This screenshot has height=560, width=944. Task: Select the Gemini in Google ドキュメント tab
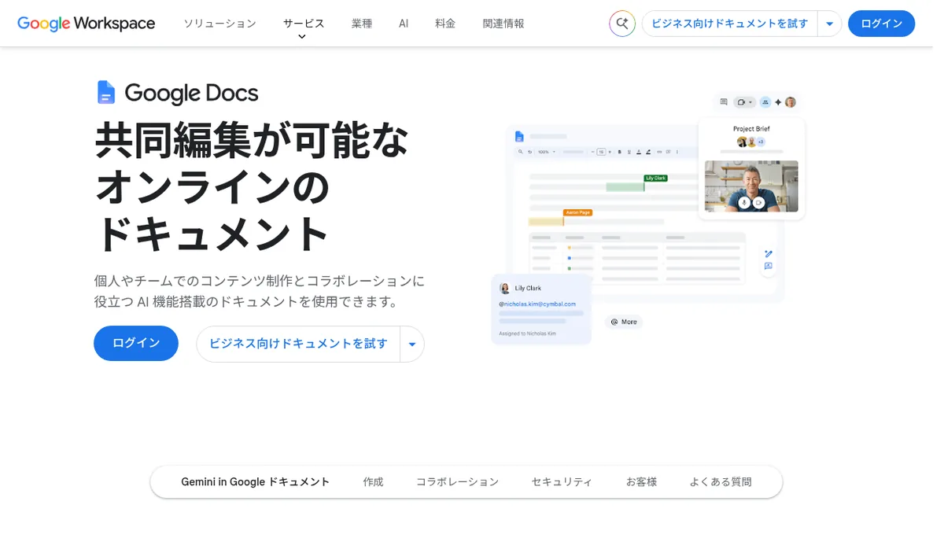tap(256, 481)
